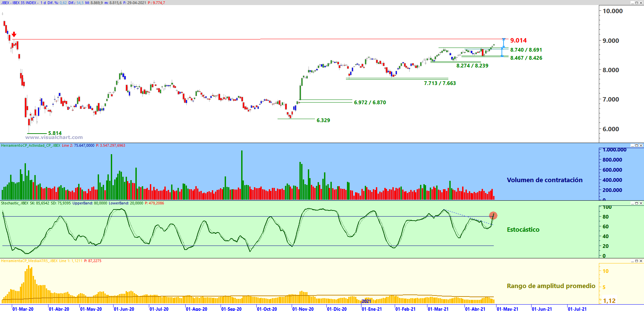This screenshot has height=311, width=644.
Task: Click the 'P: 9.774,7' value in the chart header
Action: tap(157, 3)
